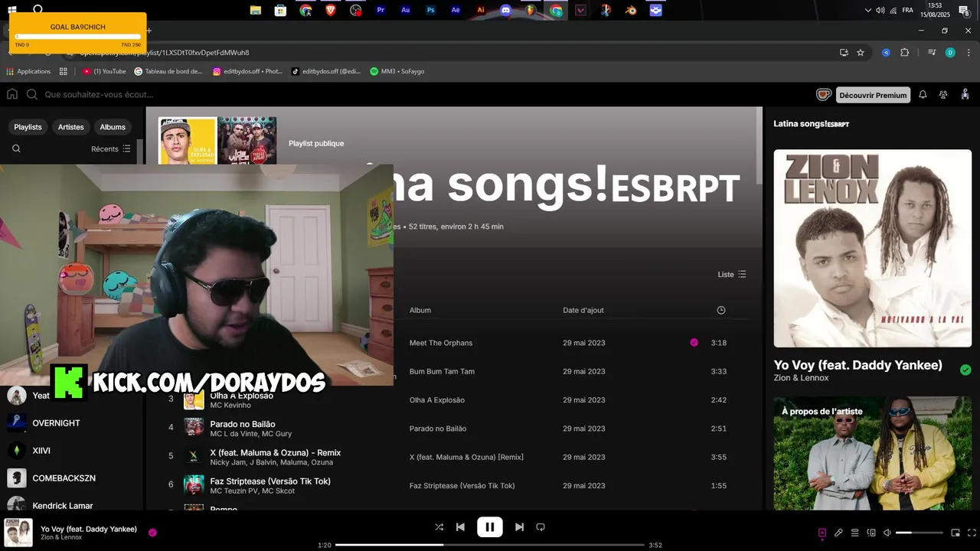The height and width of the screenshot is (551, 980).
Task: Open the Liste view options dropdown
Action: tap(731, 274)
